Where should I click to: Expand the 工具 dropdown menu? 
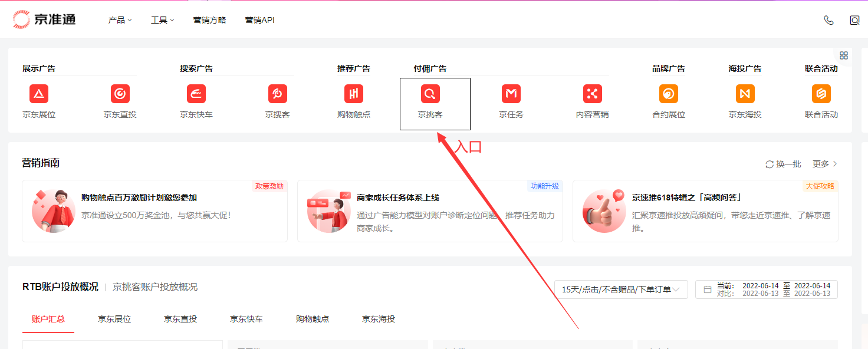163,20
